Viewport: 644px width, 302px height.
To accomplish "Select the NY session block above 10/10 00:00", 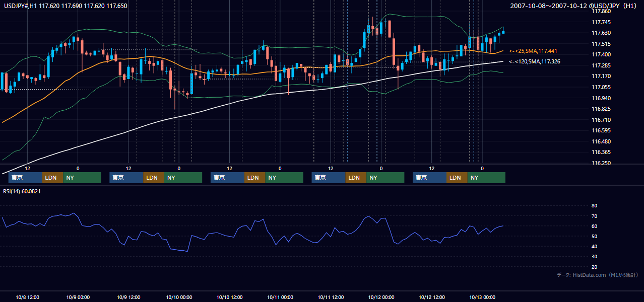I will (x=183, y=178).
